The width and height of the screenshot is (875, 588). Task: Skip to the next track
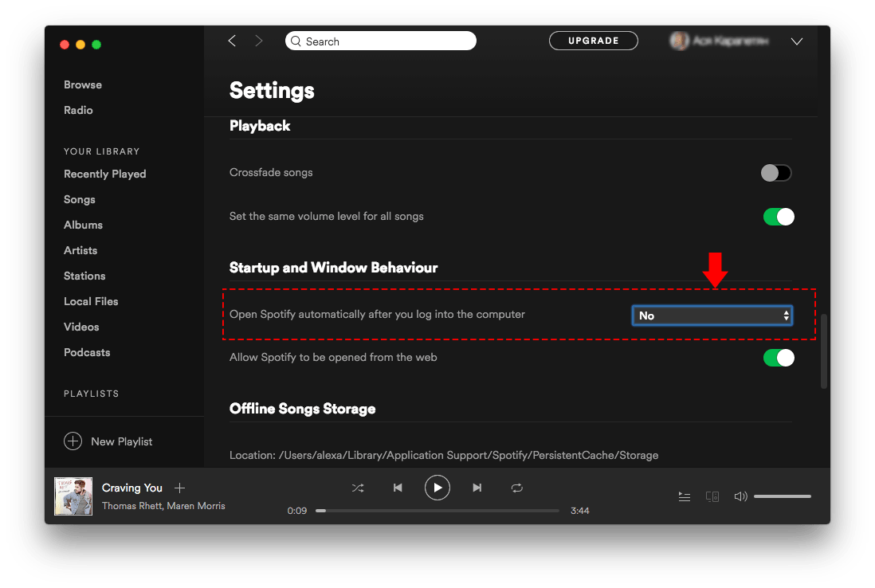pyautogui.click(x=477, y=488)
